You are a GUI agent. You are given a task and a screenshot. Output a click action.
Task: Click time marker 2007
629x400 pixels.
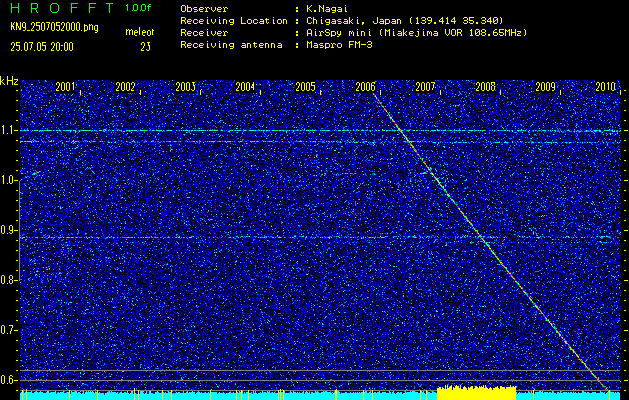[x=425, y=87]
